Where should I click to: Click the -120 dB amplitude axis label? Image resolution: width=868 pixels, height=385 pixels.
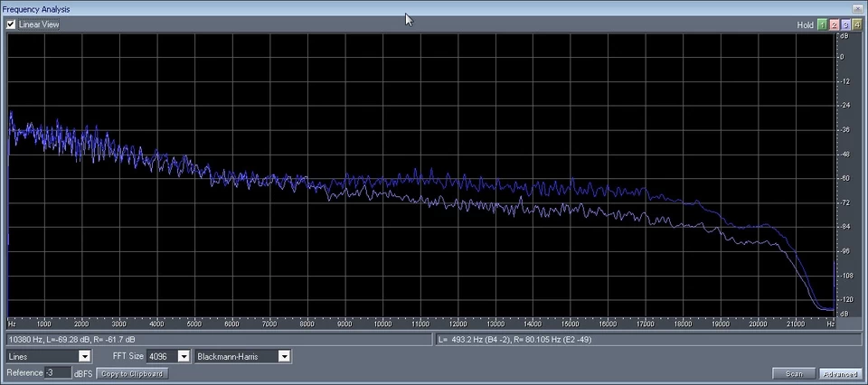(845, 300)
